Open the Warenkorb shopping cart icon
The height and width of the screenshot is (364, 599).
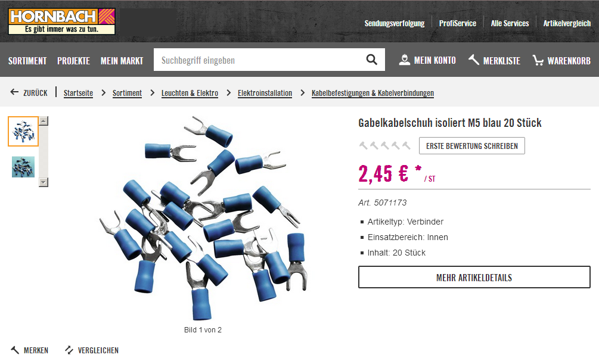pos(538,60)
